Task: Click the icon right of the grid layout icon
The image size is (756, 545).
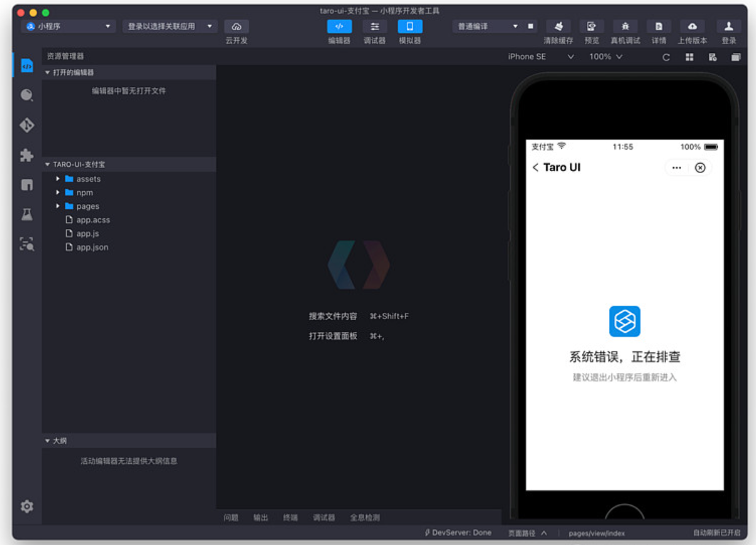Action: click(713, 57)
